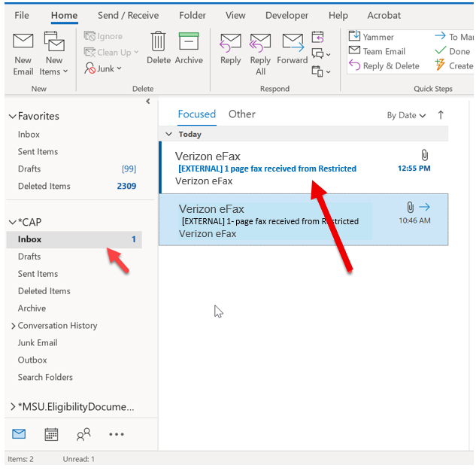This screenshot has height=474, width=476.
Task: Expand the *MSU.EligibilityDocume... mailbox
Action: 13,406
